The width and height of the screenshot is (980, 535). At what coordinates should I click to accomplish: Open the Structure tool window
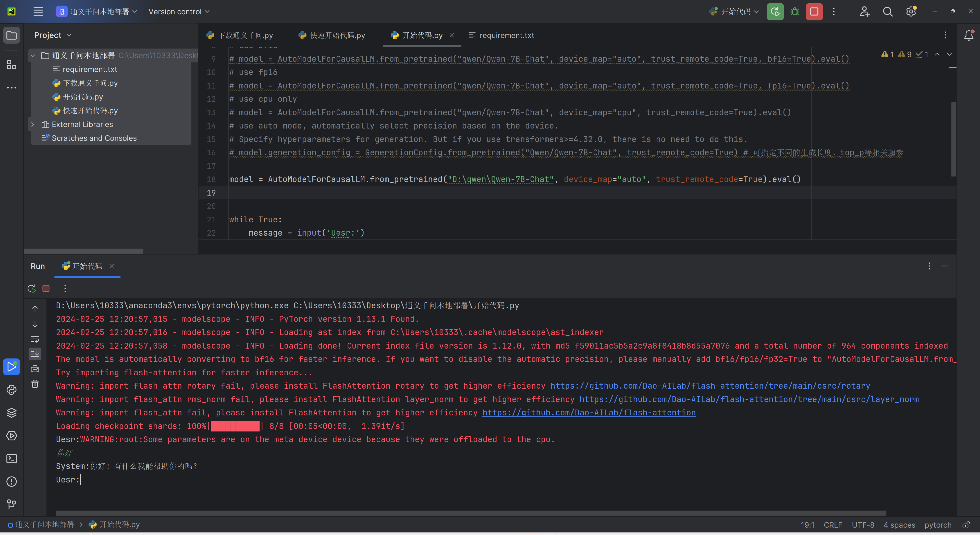[11, 65]
